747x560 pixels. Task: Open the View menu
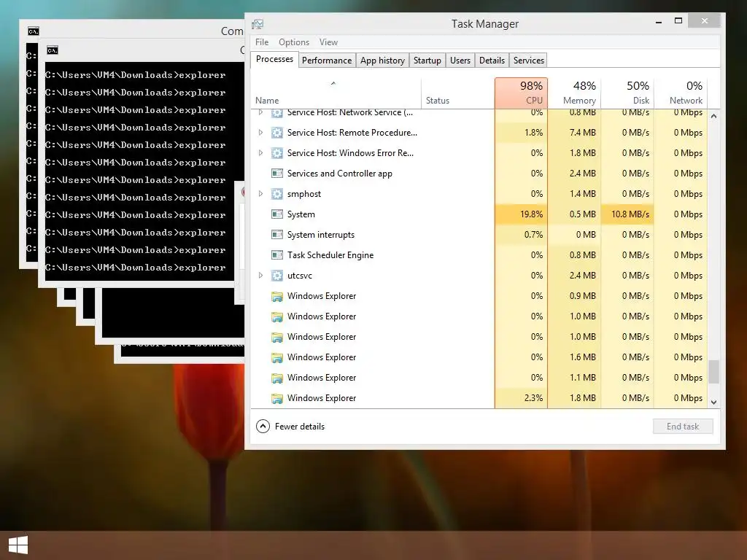[328, 42]
